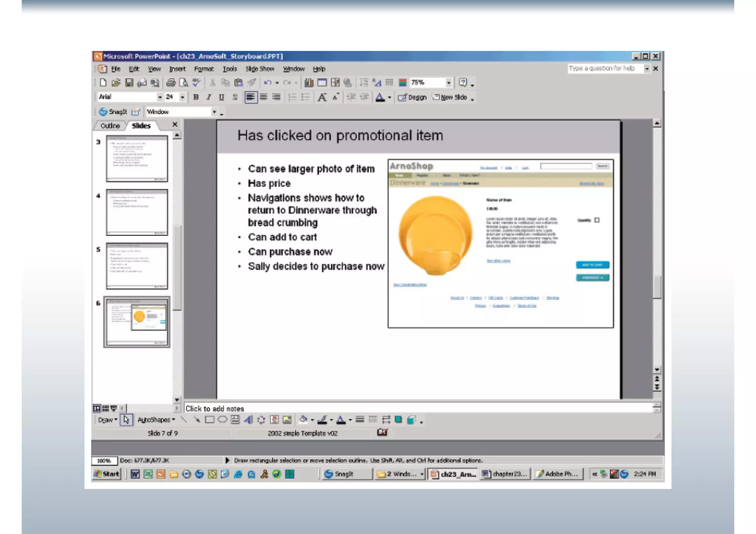Select slide 5 thumbnail
Image resolution: width=756 pixels, height=534 pixels.
point(137,266)
